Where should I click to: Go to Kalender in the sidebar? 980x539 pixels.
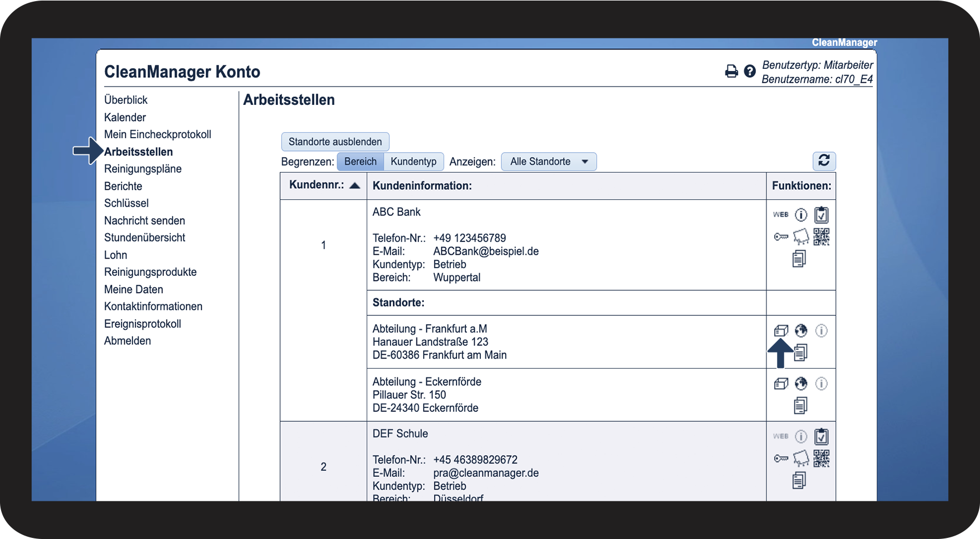(125, 117)
